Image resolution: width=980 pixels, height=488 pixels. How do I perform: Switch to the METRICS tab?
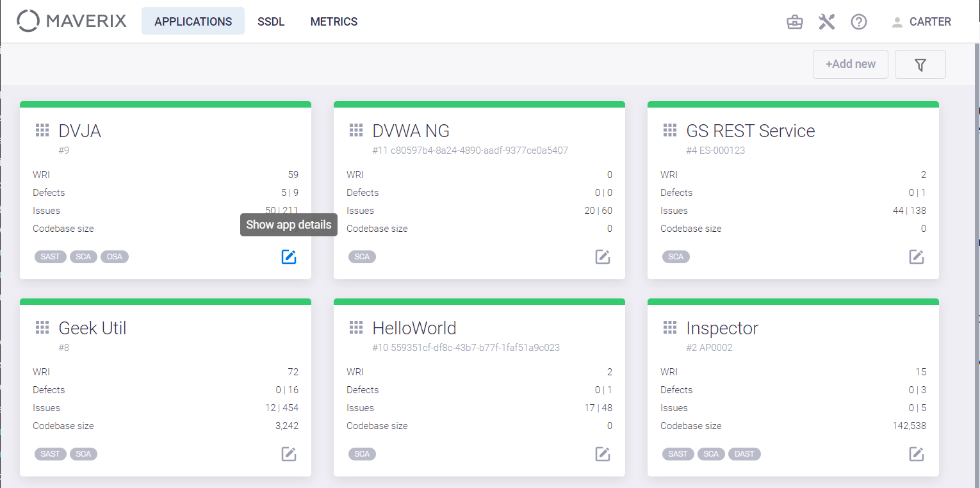pyautogui.click(x=334, y=22)
